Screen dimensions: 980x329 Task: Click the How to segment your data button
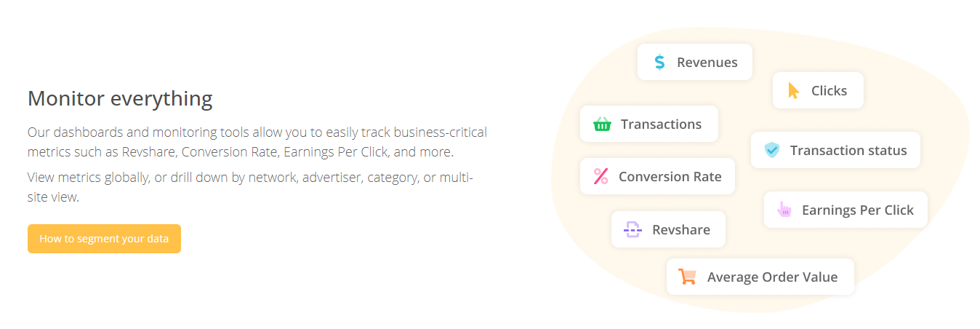point(104,239)
